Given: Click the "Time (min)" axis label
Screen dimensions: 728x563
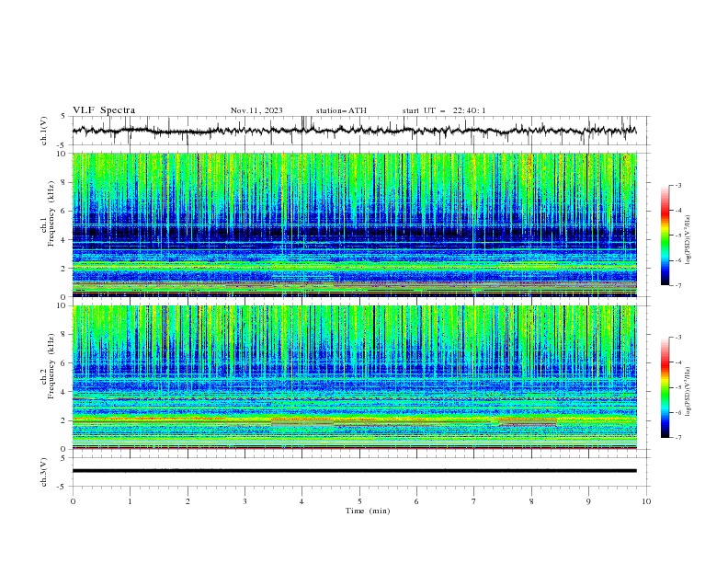Looking at the screenshot, I should click(368, 511).
